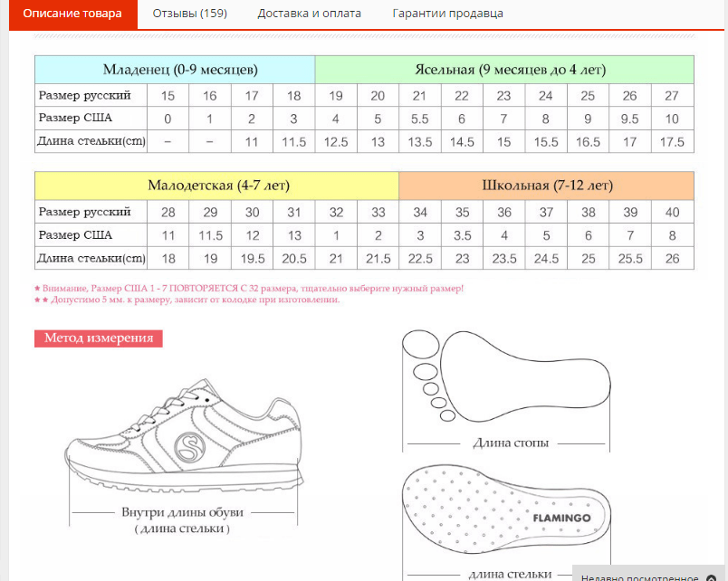728x581 pixels.
Task: Switch to the Отзывы (159) tab
Action: pos(189,14)
